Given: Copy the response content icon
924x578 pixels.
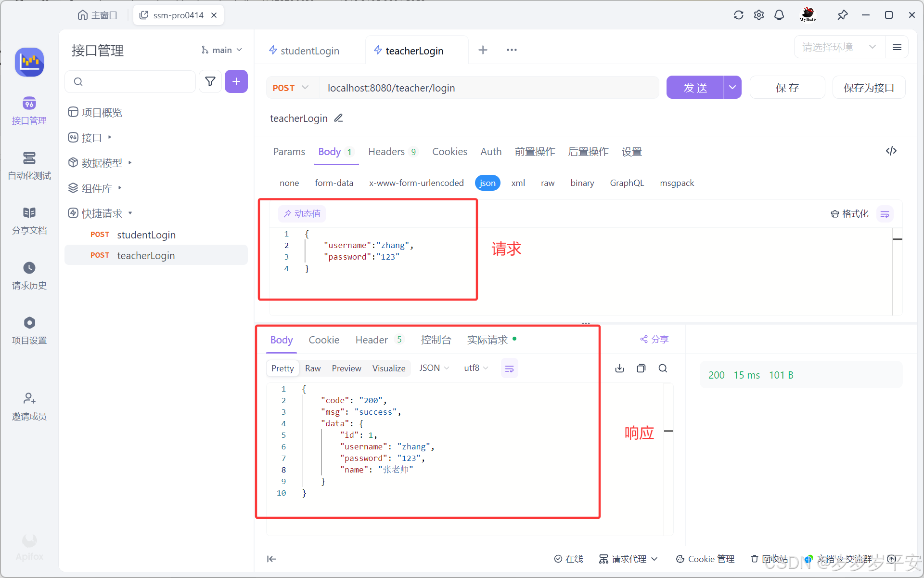Looking at the screenshot, I should tap(641, 368).
